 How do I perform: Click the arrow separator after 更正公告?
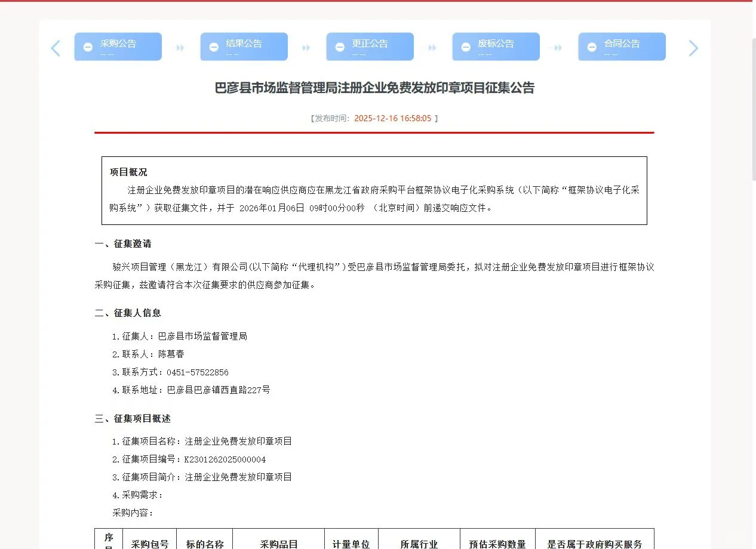432,46
